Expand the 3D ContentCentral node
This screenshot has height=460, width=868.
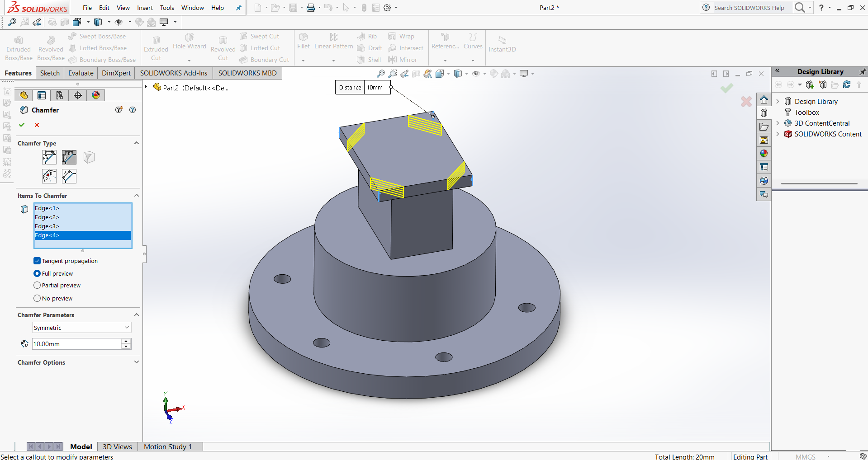point(778,123)
